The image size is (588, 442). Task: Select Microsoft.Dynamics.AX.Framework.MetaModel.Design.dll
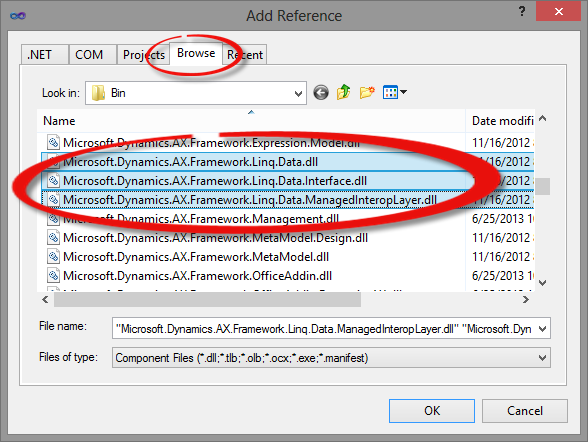(x=215, y=238)
